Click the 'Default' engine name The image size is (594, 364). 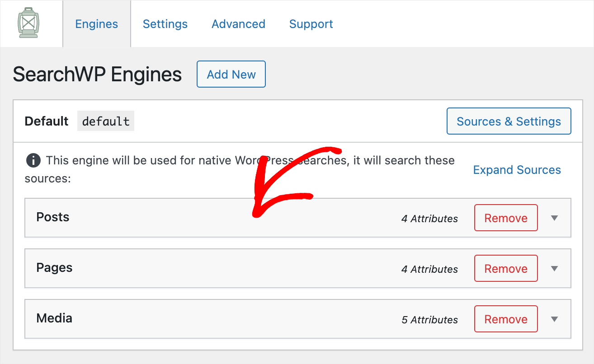[47, 121]
